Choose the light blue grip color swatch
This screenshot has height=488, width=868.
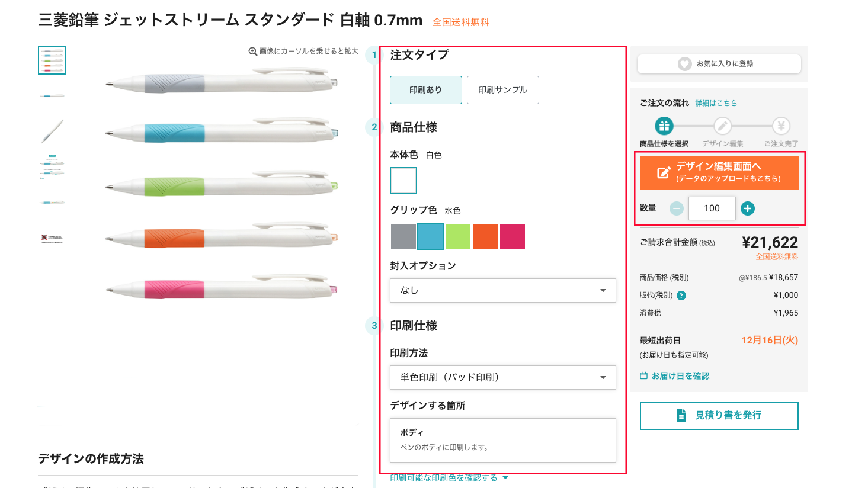point(431,236)
